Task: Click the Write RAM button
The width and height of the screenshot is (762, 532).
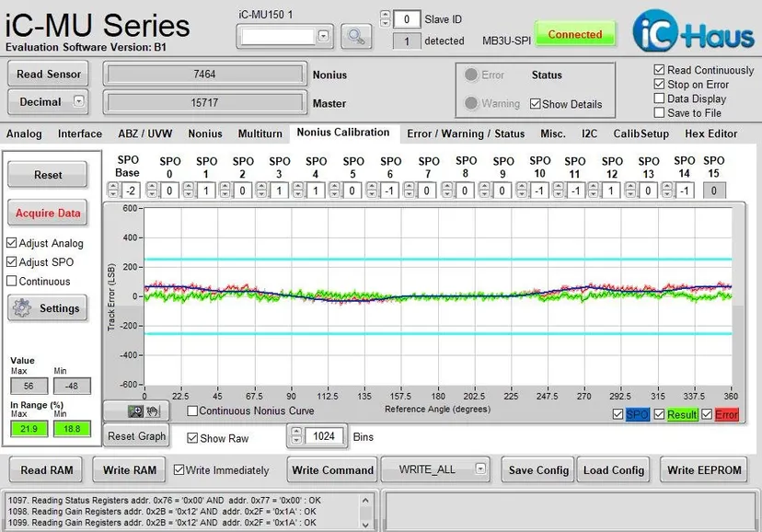Action: click(129, 469)
